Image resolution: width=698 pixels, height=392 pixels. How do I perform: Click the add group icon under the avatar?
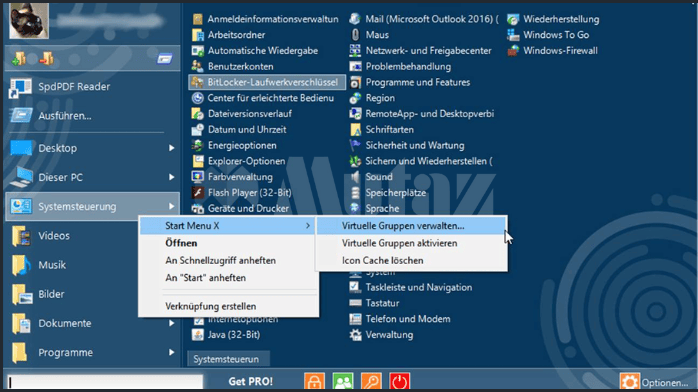pyautogui.click(x=19, y=58)
